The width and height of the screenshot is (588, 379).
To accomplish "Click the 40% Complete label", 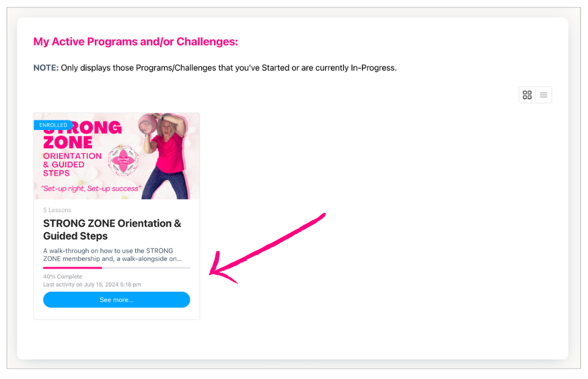I will (63, 277).
